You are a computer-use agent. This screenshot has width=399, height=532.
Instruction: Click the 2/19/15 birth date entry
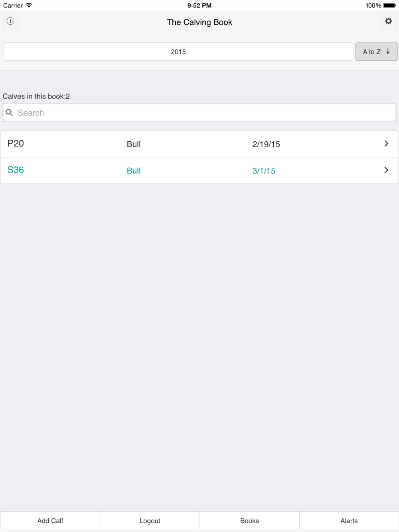266,144
